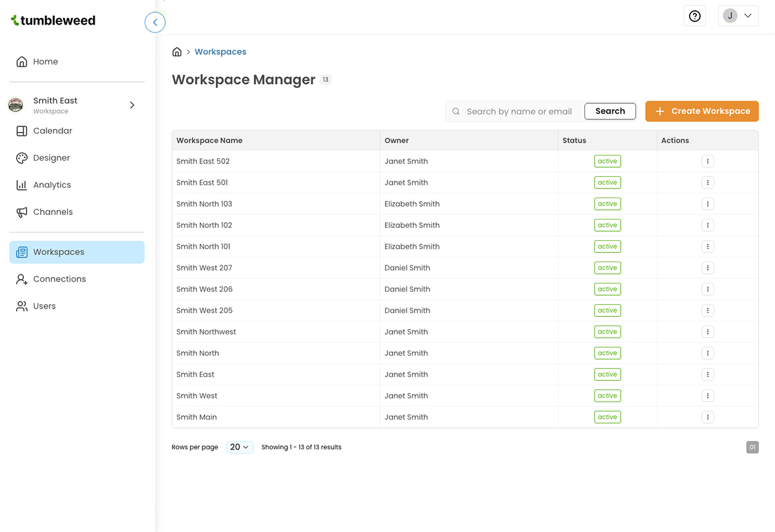Click the Create Workspace button
775x532 pixels.
point(702,111)
